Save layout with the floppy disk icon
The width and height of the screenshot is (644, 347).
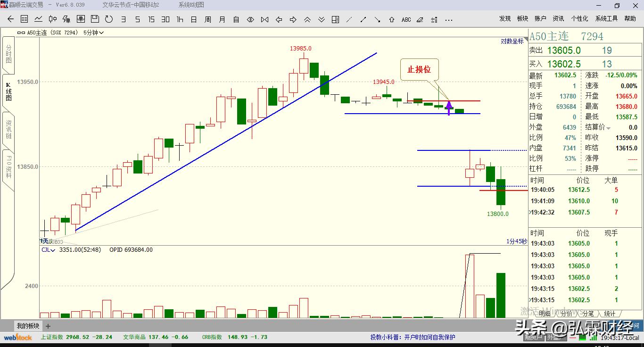(x=95, y=19)
